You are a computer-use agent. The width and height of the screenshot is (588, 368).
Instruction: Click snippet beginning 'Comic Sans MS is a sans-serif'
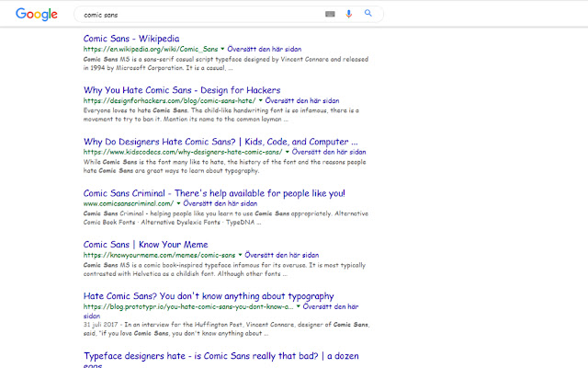(x=226, y=63)
